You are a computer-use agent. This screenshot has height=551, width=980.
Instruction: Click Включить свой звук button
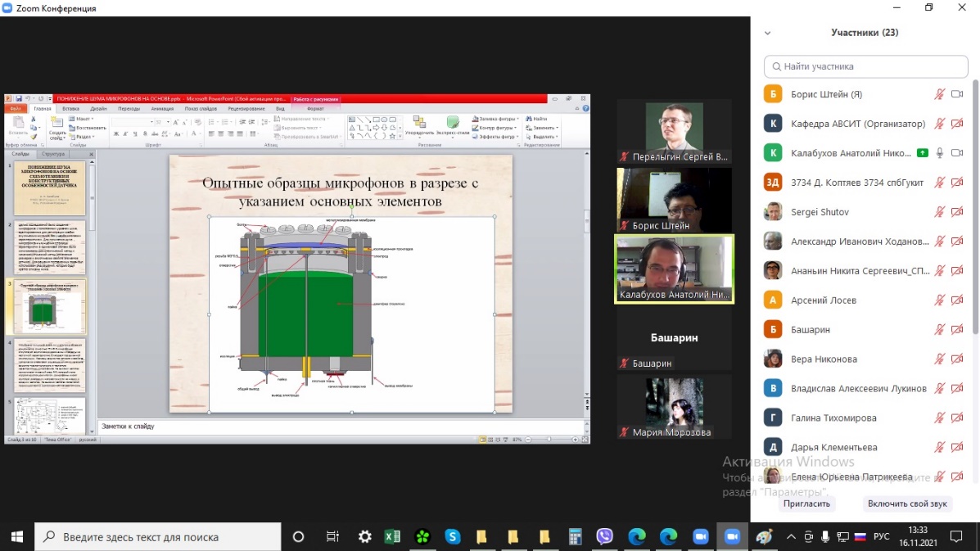(907, 504)
